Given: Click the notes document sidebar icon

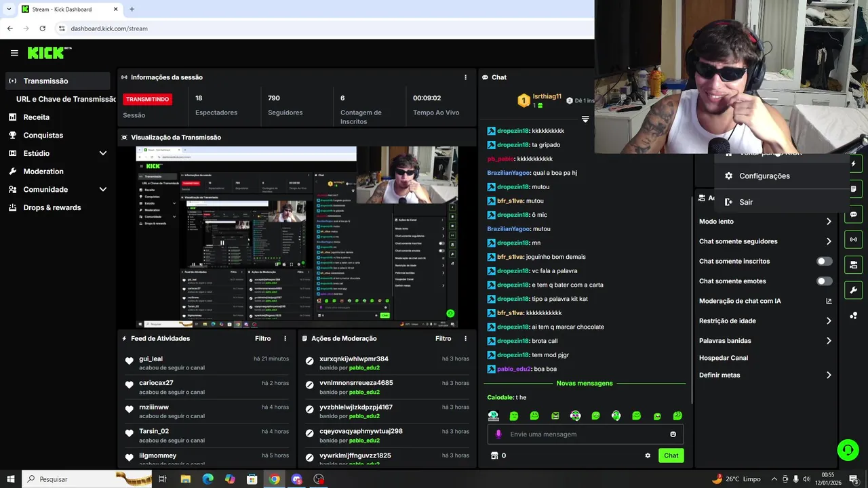Looking at the screenshot, I should point(853,189).
